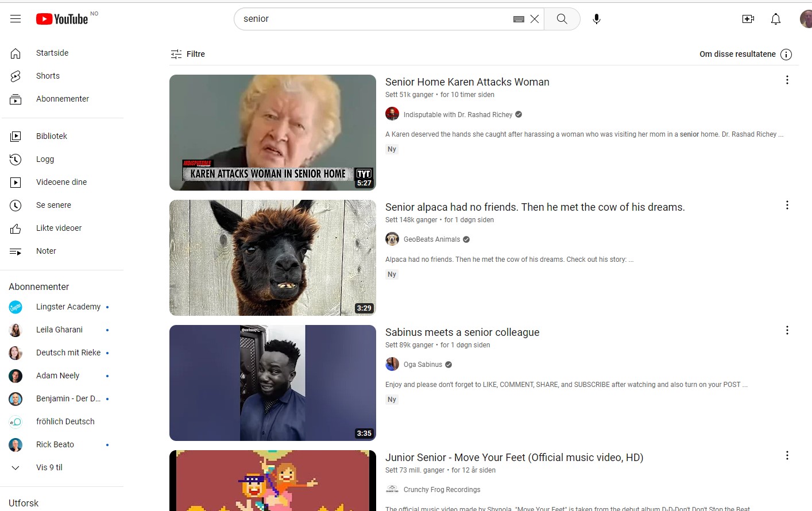Open Likte videoer in the sidebar
This screenshot has width=812, height=511.
(x=59, y=228)
